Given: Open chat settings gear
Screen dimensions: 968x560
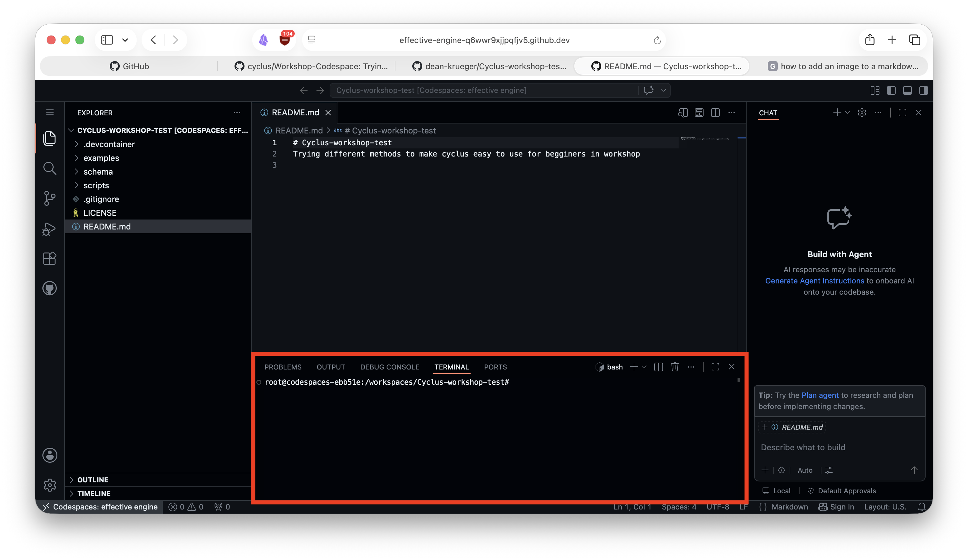Looking at the screenshot, I should tap(862, 113).
